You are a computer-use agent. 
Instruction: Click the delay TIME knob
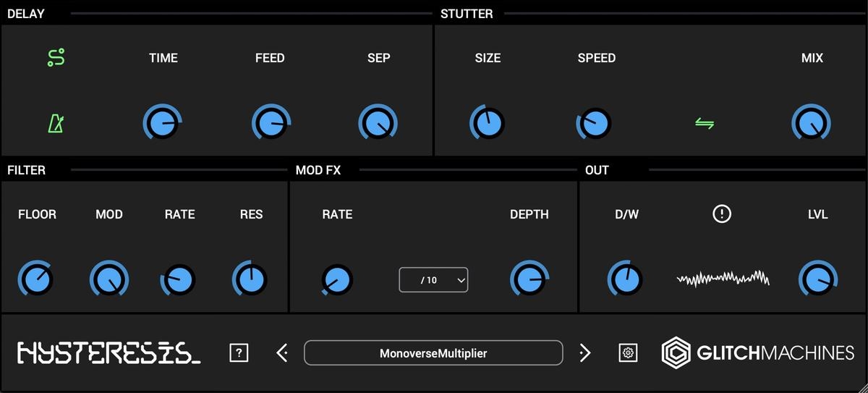[162, 124]
